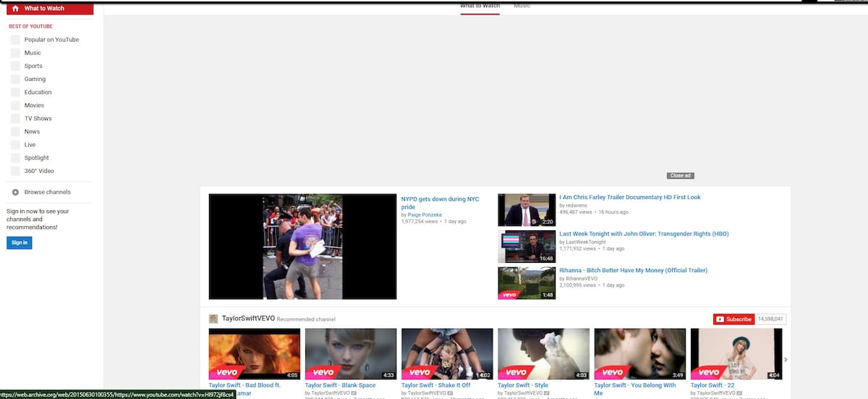Image resolution: width=868 pixels, height=399 pixels.
Task: Open 'NYPD gets down during NYC pride' title
Action: 440,203
